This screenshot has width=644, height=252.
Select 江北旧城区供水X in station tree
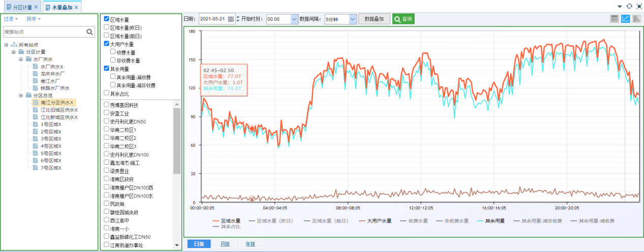pyautogui.click(x=58, y=110)
